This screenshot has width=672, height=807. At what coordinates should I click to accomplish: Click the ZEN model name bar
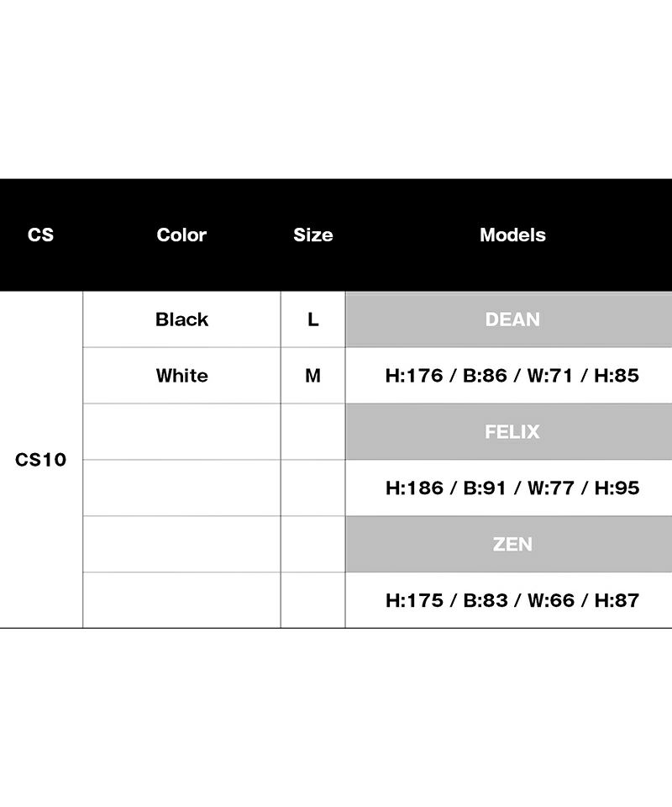point(512,544)
